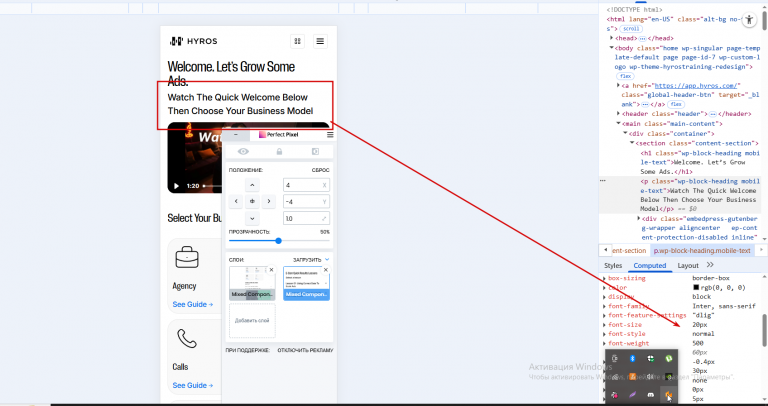The width and height of the screenshot is (768, 406).
Task: Open the dropdown arrow next to ЗАГРУЗИТЬ
Action: [327, 260]
